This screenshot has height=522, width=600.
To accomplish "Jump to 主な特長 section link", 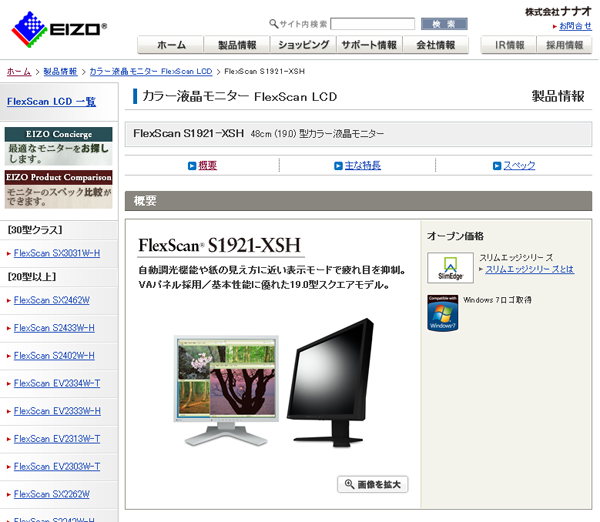I will point(362,165).
